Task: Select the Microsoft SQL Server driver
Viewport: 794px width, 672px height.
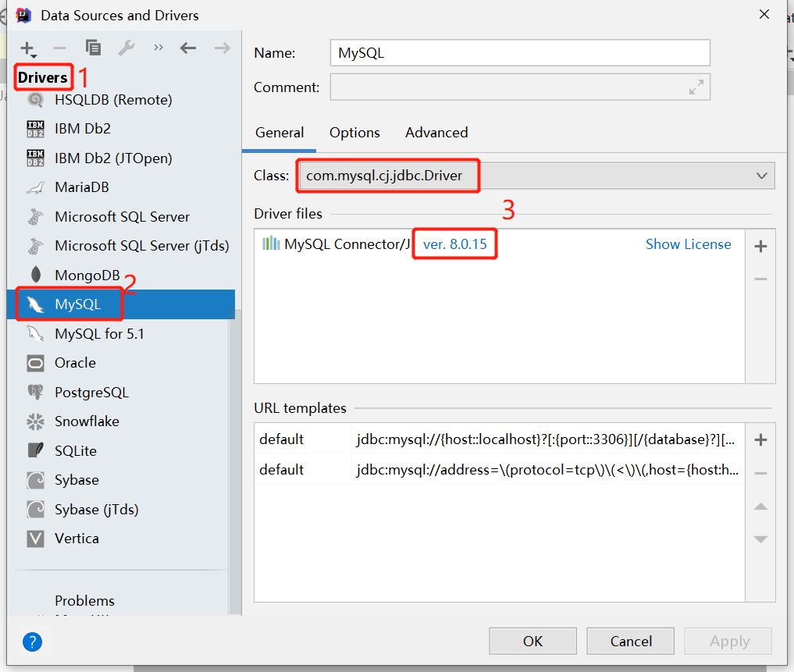Action: (x=121, y=217)
